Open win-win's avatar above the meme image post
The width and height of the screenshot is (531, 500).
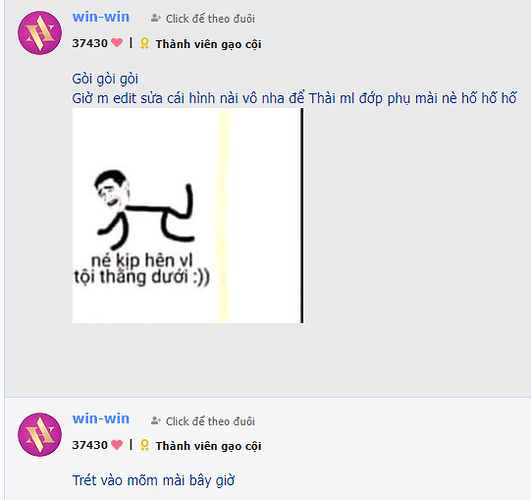tap(40, 33)
